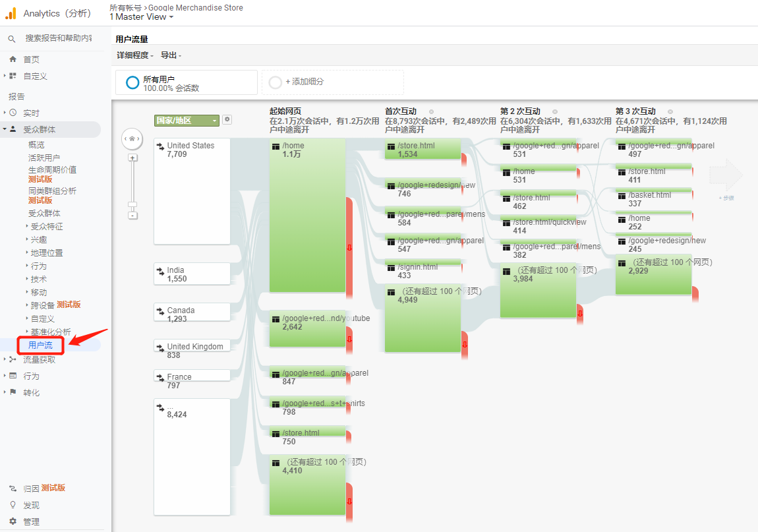Open the 自定义 grid icon in the sidebar
The width and height of the screenshot is (758, 532).
click(x=13, y=75)
